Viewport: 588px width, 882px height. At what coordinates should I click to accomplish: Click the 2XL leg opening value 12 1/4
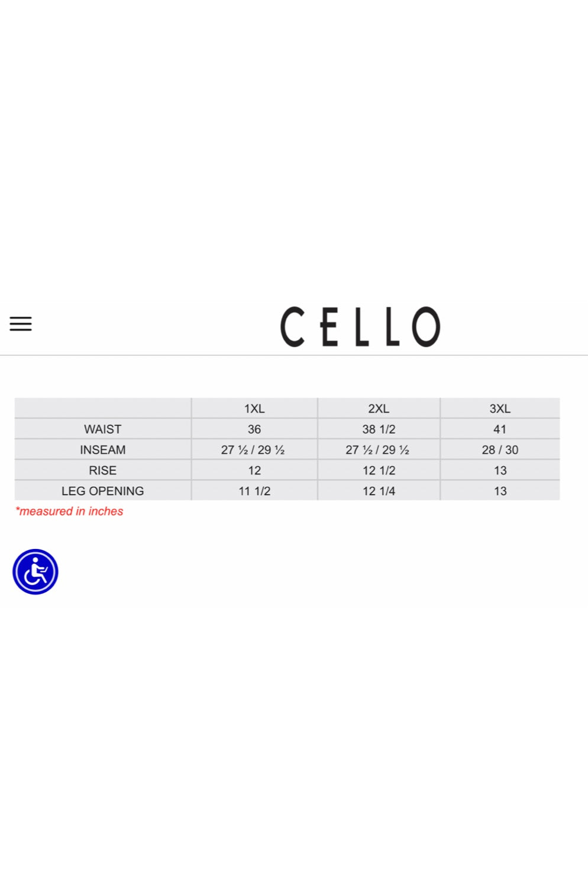coord(379,491)
